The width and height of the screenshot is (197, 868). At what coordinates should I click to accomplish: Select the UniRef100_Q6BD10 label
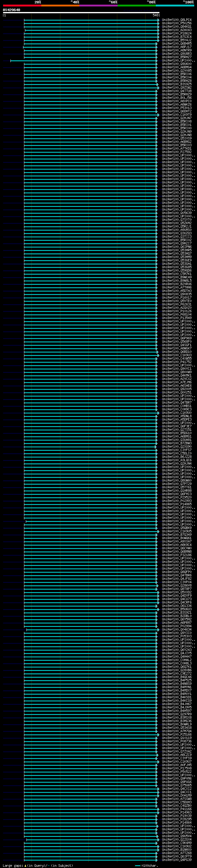tap(176, 352)
